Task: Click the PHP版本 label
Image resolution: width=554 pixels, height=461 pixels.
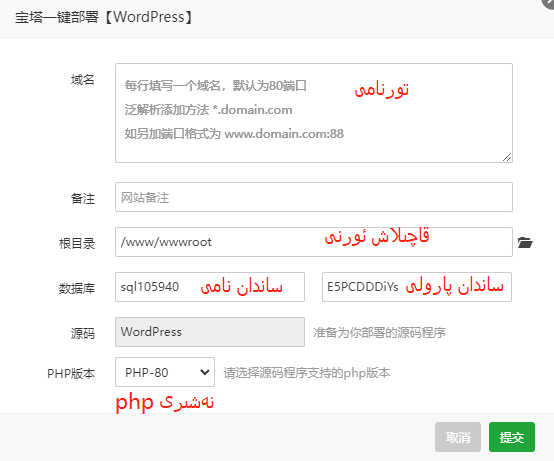Action: (71, 373)
